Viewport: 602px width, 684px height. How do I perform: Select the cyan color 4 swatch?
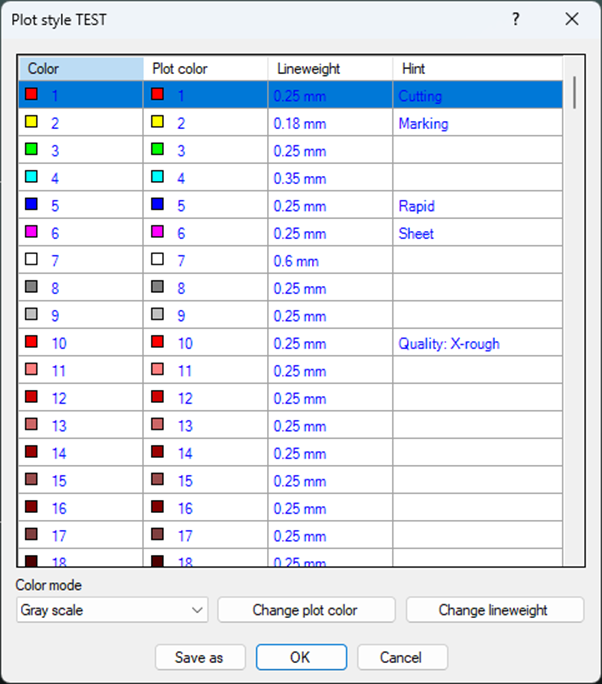pos(31,177)
